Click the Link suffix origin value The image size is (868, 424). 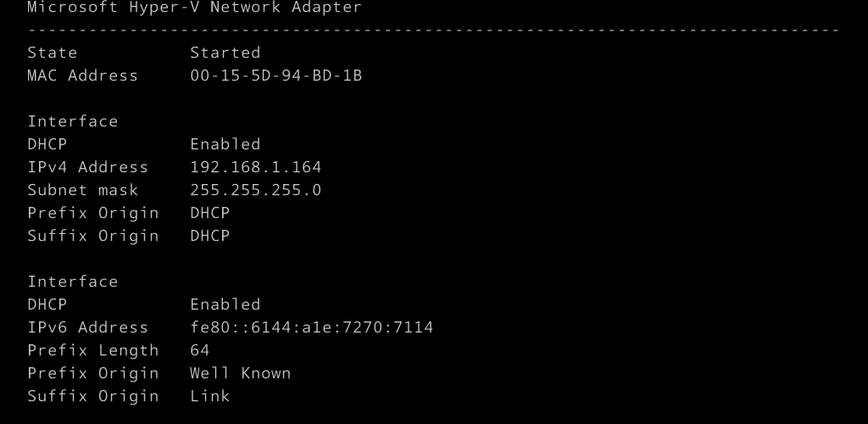[210, 396]
